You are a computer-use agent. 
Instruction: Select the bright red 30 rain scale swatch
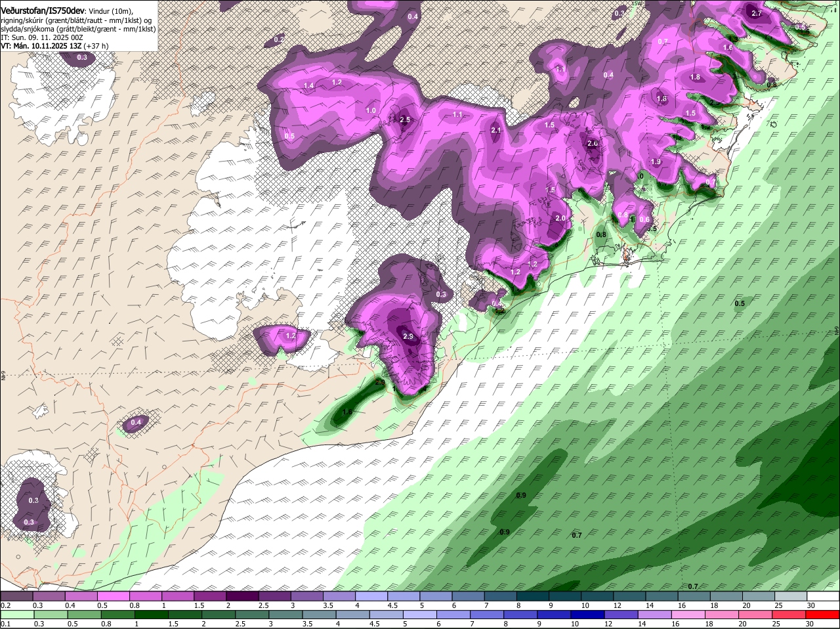click(823, 615)
